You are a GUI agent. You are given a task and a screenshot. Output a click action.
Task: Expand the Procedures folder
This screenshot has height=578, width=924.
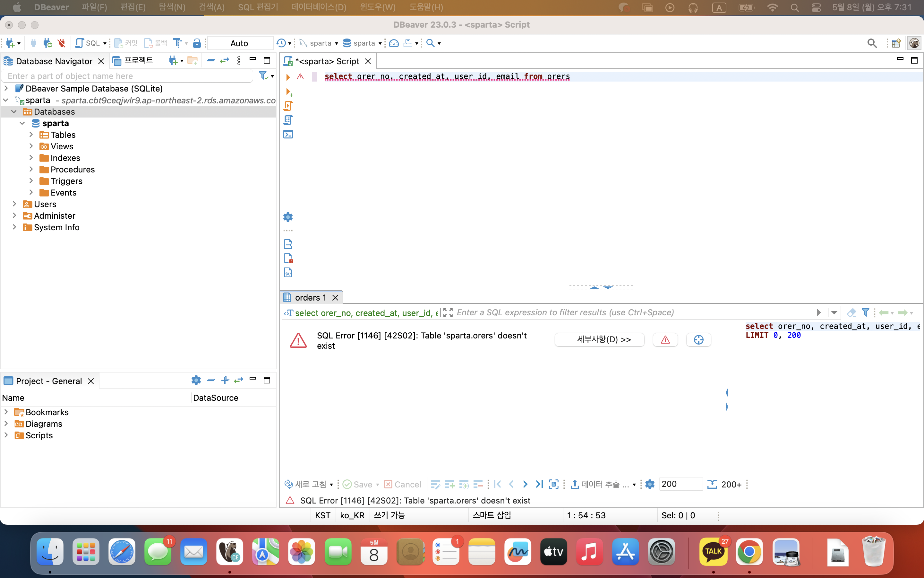pyautogui.click(x=31, y=169)
